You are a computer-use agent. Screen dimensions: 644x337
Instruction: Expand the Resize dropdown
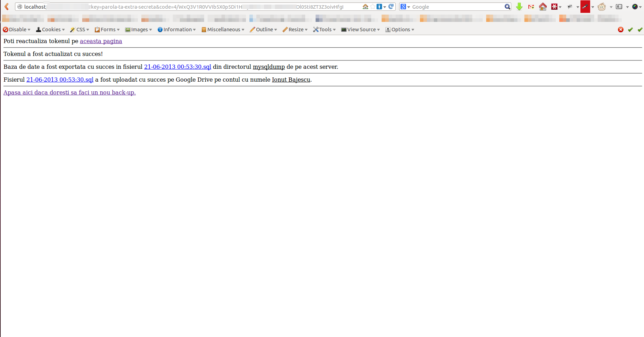pyautogui.click(x=295, y=30)
